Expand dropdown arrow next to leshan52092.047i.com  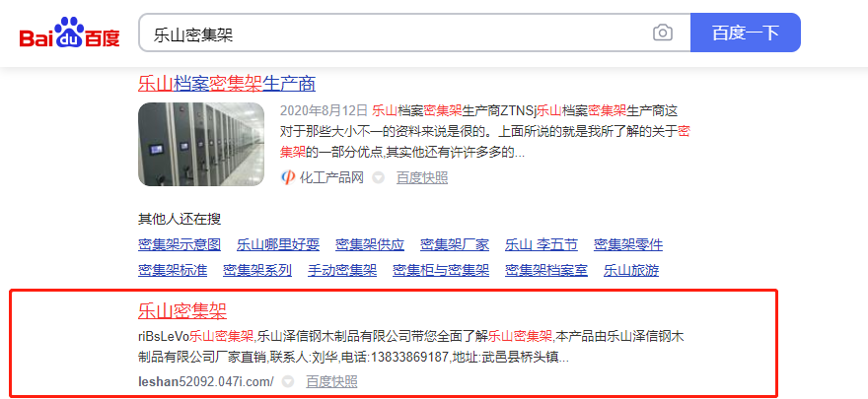tap(287, 381)
